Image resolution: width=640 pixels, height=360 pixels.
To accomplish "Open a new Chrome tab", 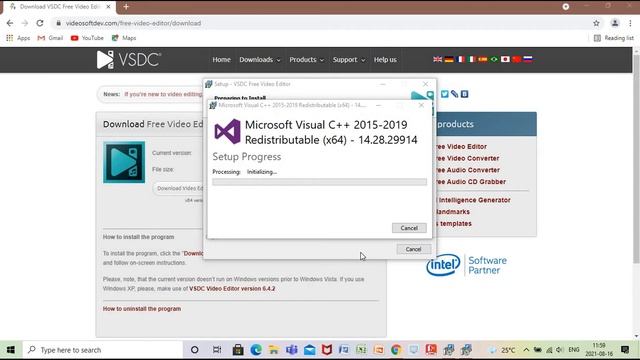I will pyautogui.click(x=126, y=7).
